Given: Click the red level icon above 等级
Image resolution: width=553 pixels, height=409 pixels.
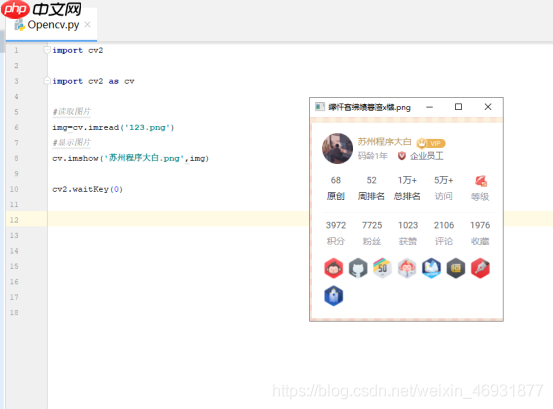Looking at the screenshot, I should tap(480, 181).
